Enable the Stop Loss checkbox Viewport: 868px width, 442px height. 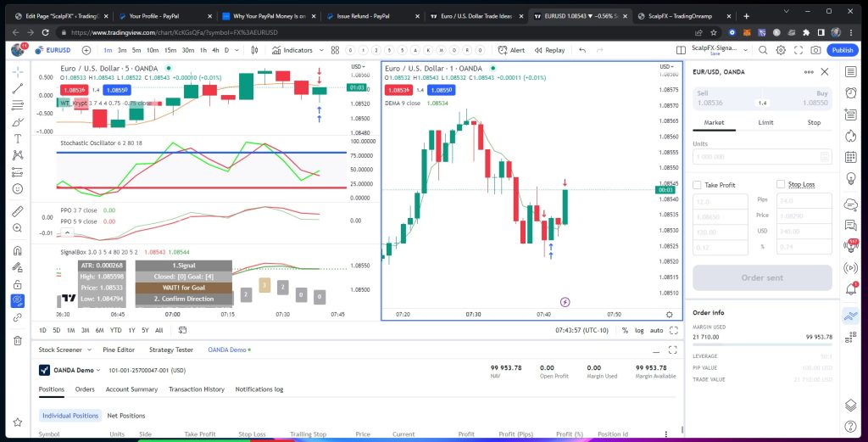click(781, 184)
